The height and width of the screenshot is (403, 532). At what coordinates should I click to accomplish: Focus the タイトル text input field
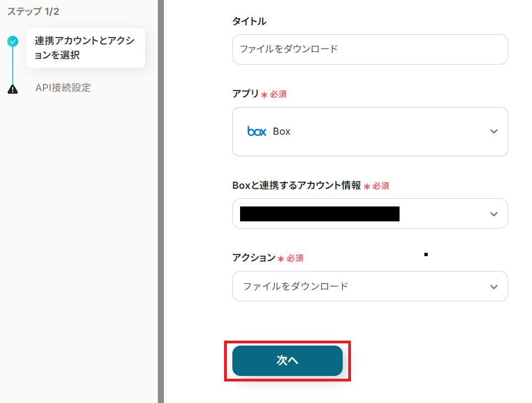370,49
